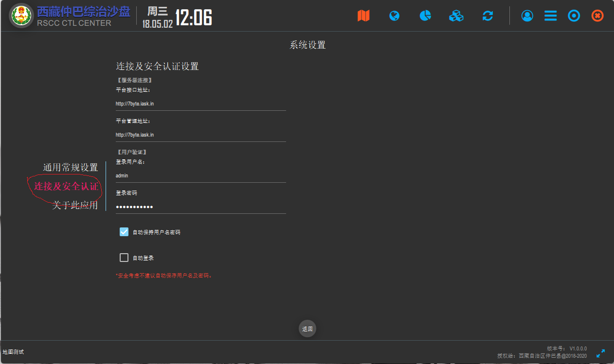The image size is (614, 364).
Task: Focus the 平台管理地址 URL field
Action: coord(200,135)
